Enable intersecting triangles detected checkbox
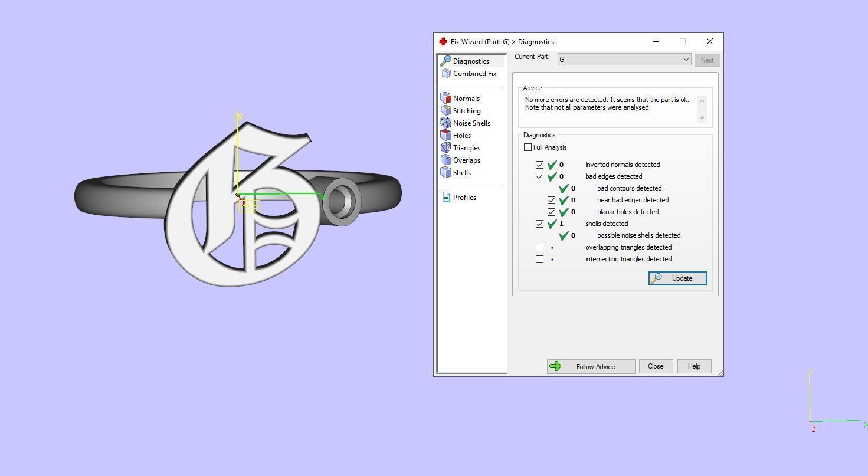Viewport: 868px width, 476px height. (x=539, y=259)
